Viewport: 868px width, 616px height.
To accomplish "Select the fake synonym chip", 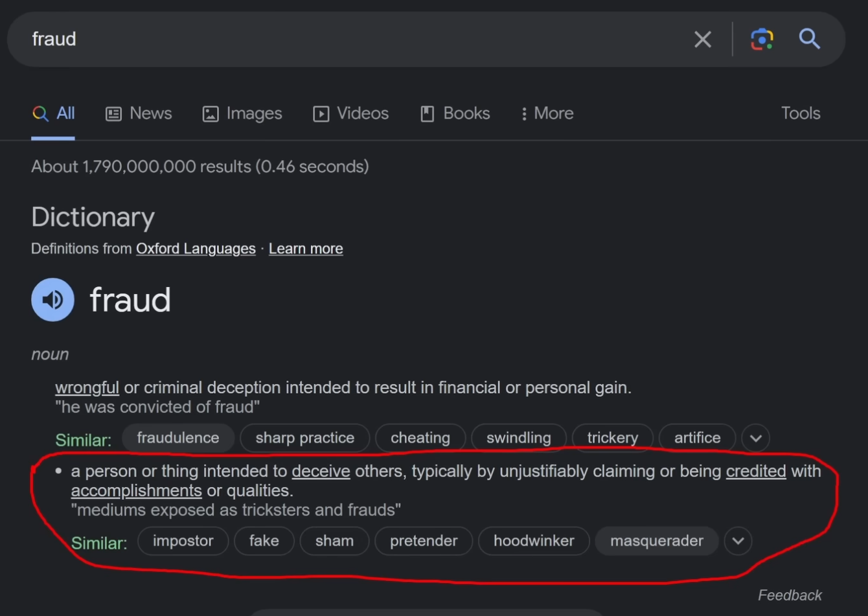I will click(264, 541).
